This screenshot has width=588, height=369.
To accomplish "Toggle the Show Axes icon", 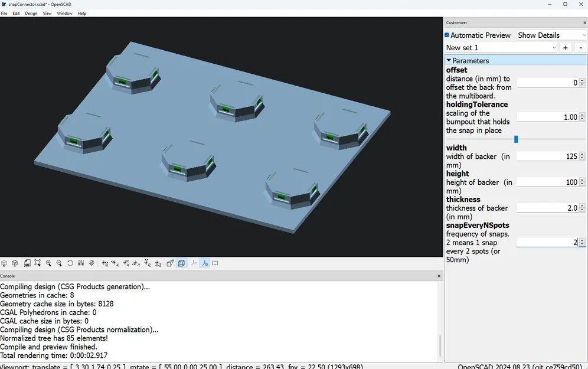I will tap(194, 263).
